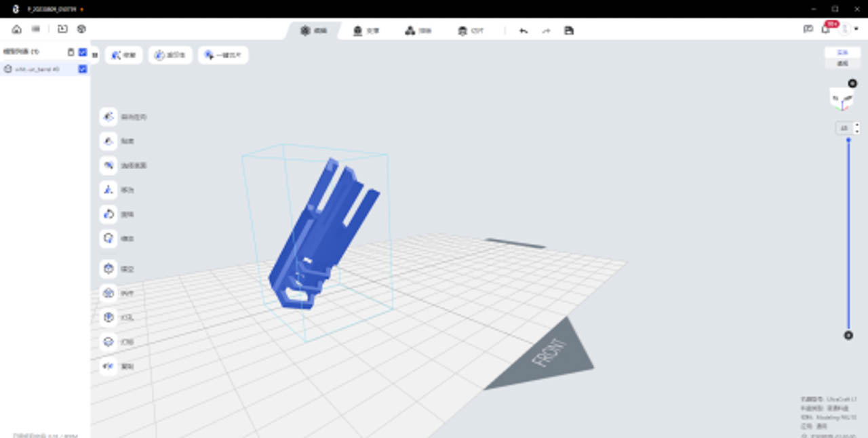
Task: Uncheck the checkbox beside the listed model
Action: 83,68
